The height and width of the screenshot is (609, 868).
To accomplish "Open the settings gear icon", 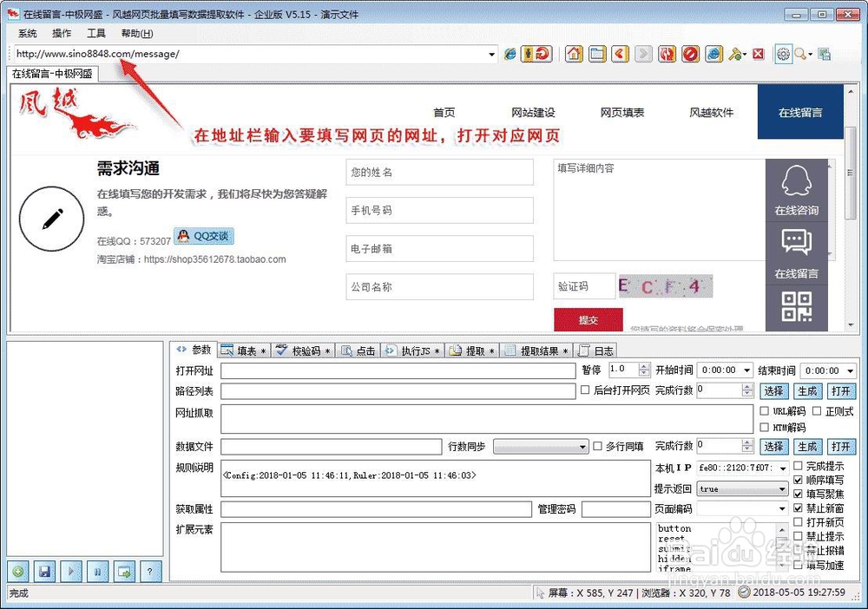I will [783, 54].
